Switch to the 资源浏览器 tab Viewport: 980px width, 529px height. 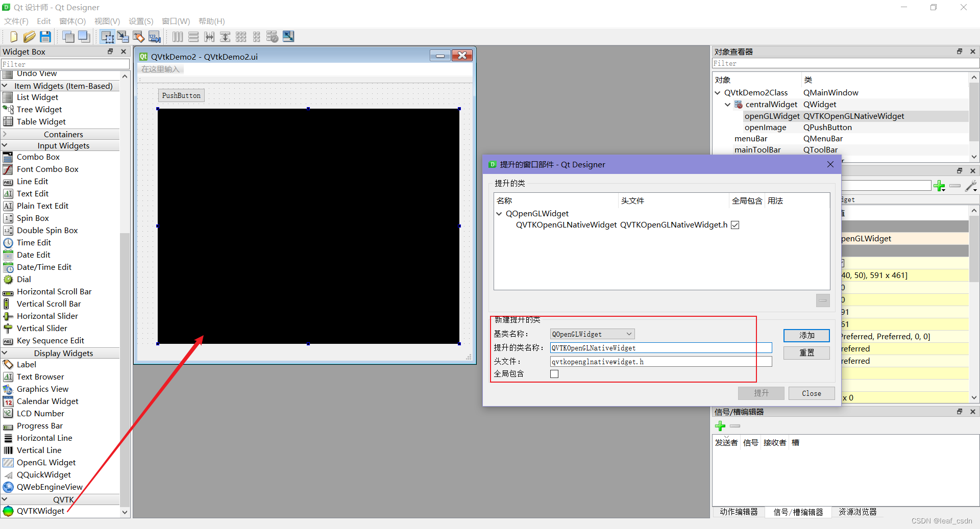[x=857, y=512]
